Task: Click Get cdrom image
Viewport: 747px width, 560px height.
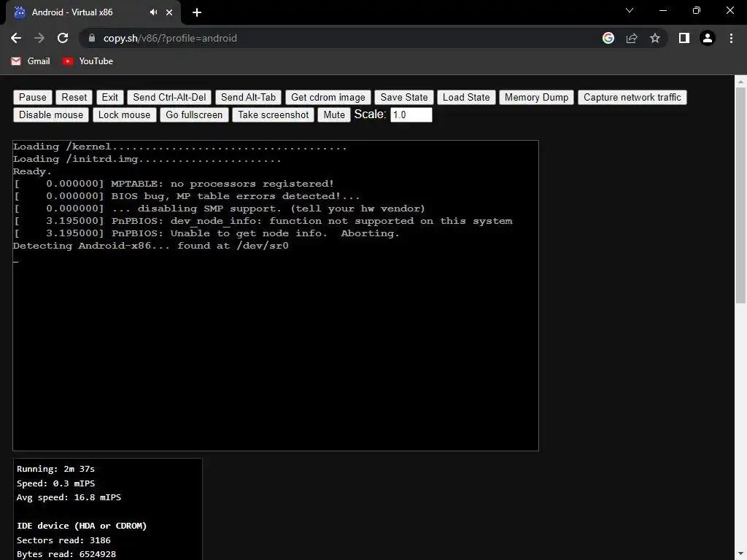Action: click(x=328, y=97)
